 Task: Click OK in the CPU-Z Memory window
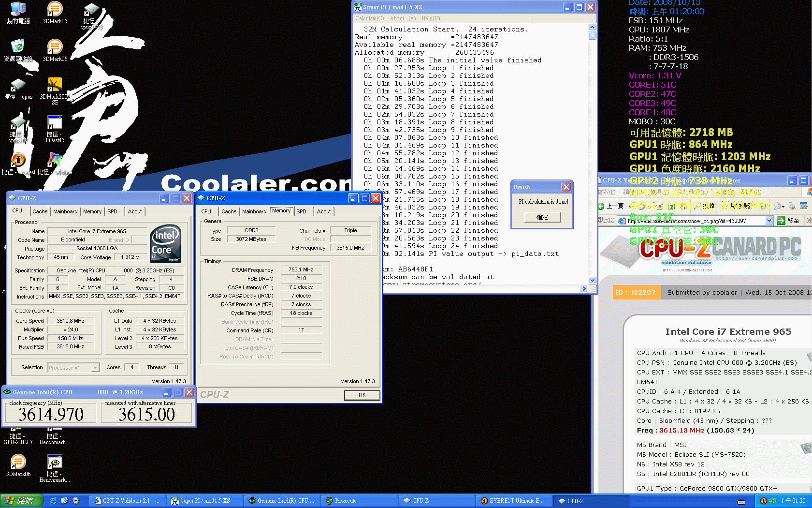click(x=362, y=395)
